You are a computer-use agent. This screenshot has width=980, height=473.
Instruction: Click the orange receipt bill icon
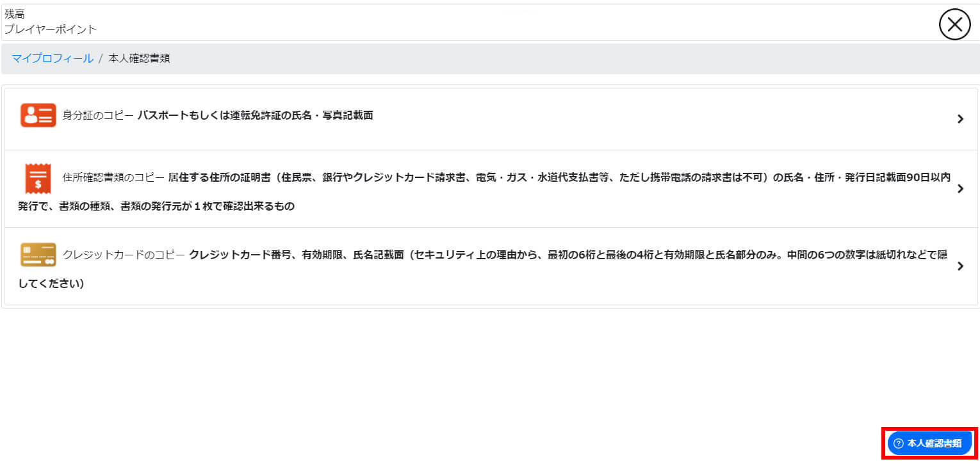click(x=38, y=179)
